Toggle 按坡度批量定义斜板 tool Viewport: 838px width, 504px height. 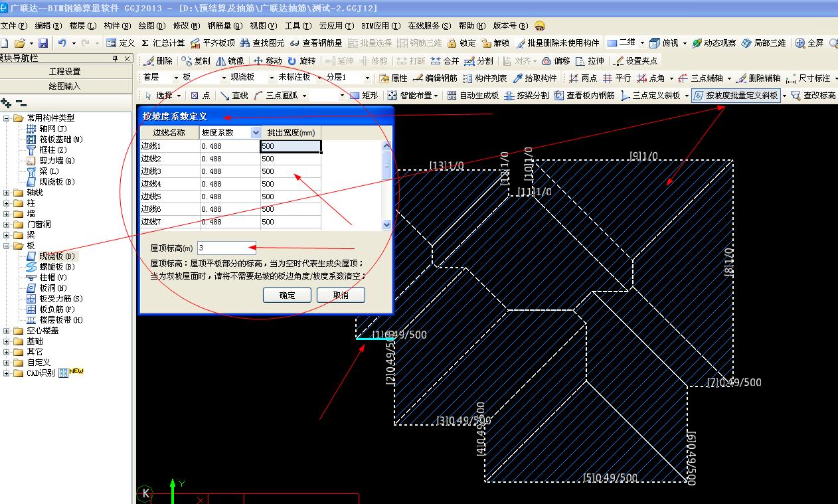pyautogui.click(x=735, y=96)
